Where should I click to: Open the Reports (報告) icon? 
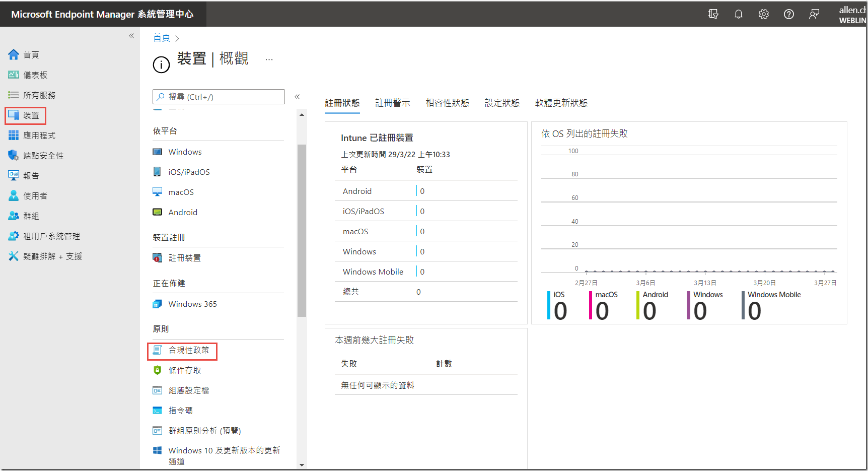tap(14, 175)
